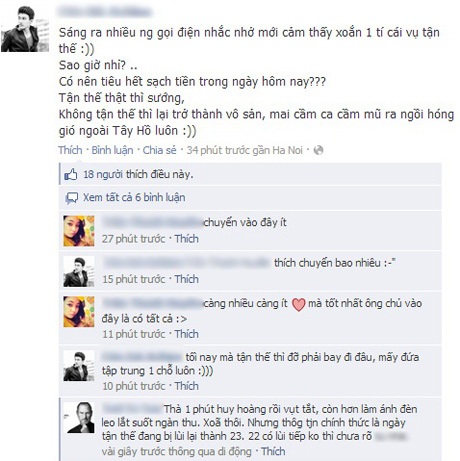The width and height of the screenshot is (460, 461).
Task: Like the 15 phút trước comment
Action: (186, 279)
